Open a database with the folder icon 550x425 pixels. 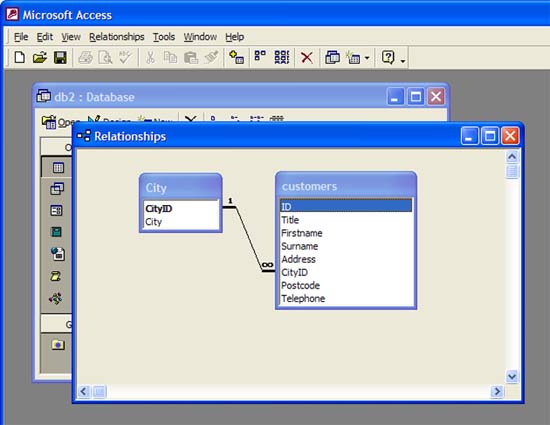pos(40,57)
